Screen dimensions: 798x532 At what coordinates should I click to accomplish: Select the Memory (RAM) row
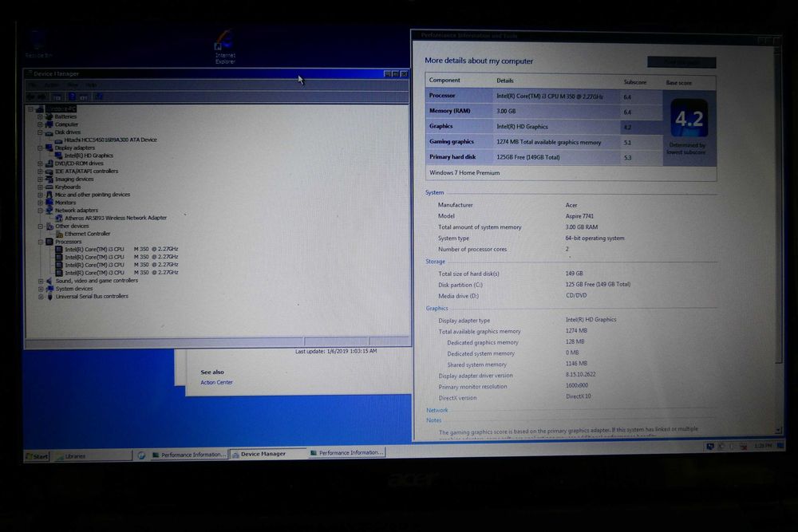pyautogui.click(x=543, y=112)
